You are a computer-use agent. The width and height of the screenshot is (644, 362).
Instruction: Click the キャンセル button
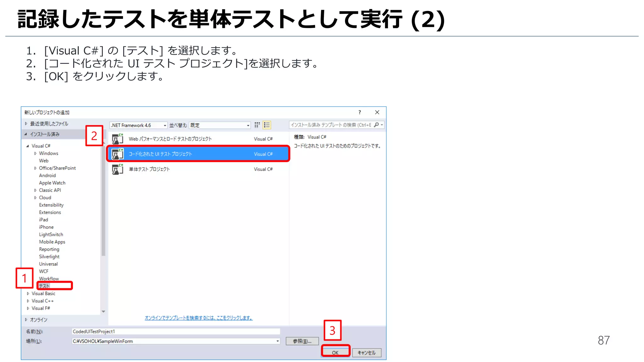[367, 353]
